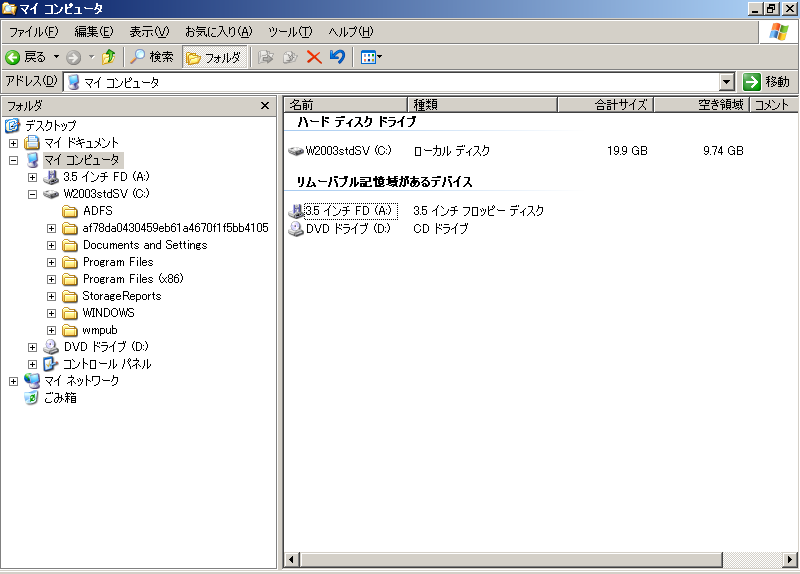Toggle the Folders (フォルダ) pane button

coord(214,57)
